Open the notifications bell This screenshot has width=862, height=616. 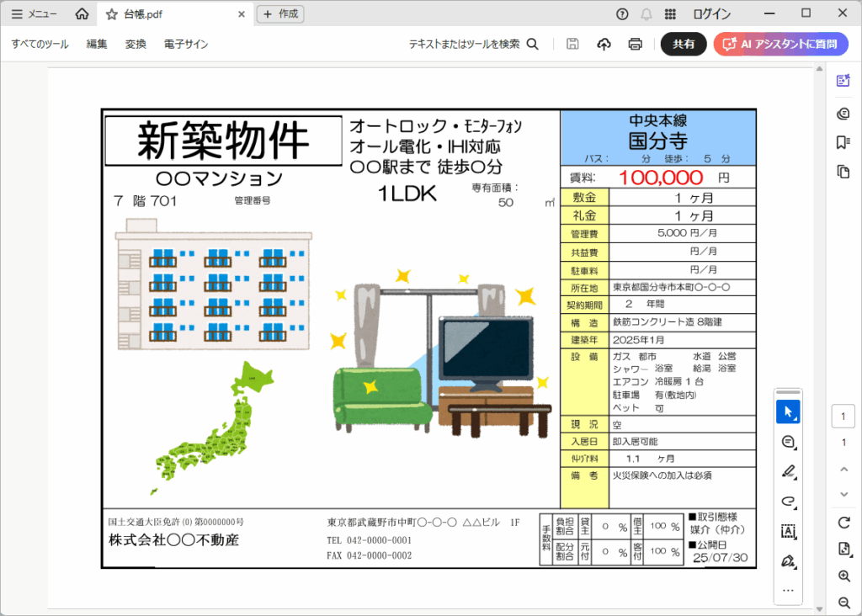(x=646, y=14)
